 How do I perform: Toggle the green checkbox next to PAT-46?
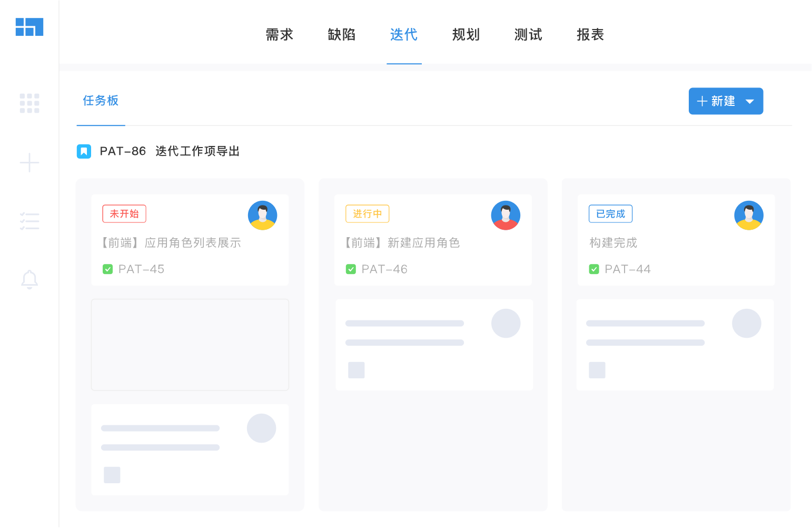point(351,269)
